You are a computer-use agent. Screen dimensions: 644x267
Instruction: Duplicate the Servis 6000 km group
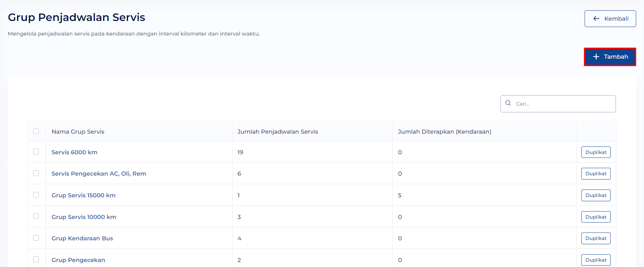[596, 152]
